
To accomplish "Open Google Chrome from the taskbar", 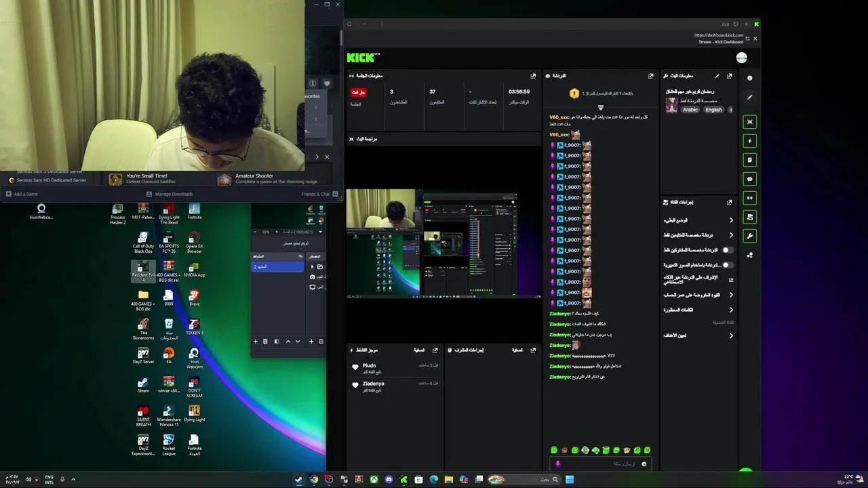I will pyautogui.click(x=313, y=480).
